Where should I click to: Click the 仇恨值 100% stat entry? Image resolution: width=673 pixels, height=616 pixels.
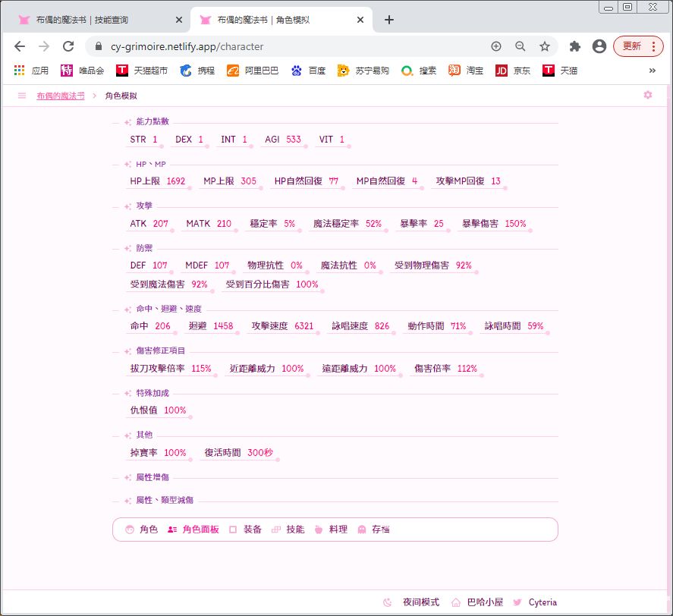(x=158, y=410)
